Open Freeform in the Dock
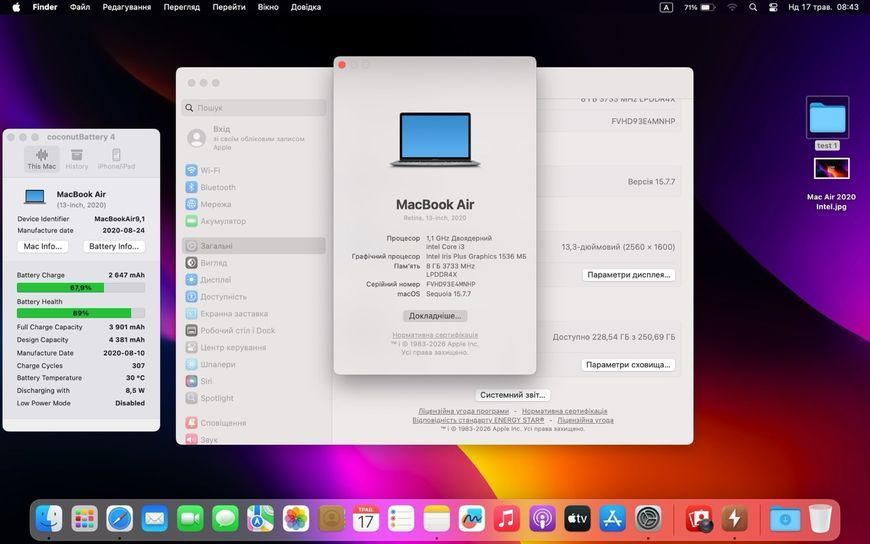 tap(472, 519)
